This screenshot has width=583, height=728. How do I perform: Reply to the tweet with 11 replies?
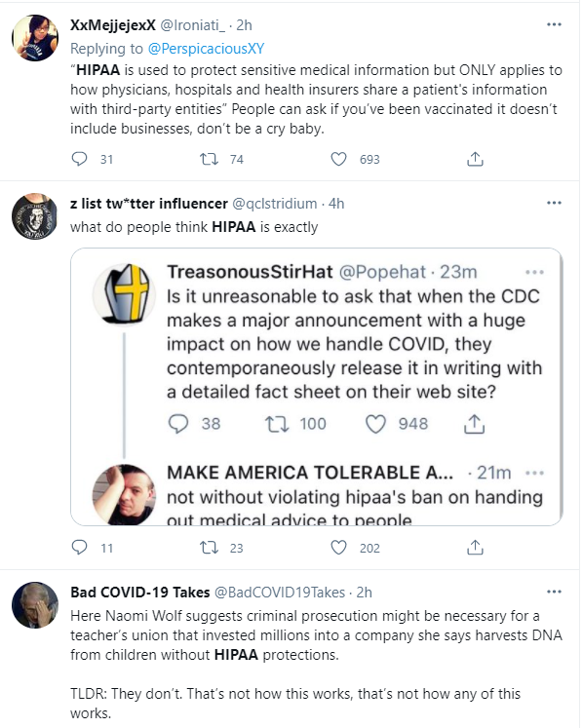coord(79,548)
